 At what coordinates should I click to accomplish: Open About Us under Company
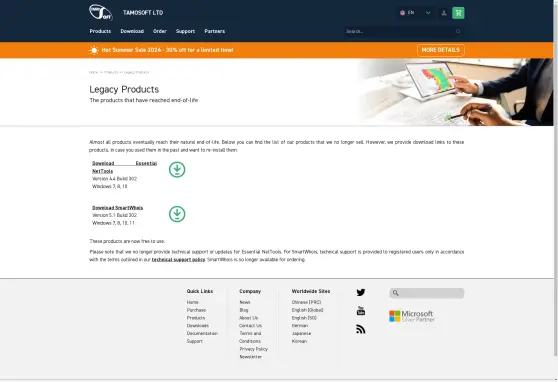pos(249,318)
